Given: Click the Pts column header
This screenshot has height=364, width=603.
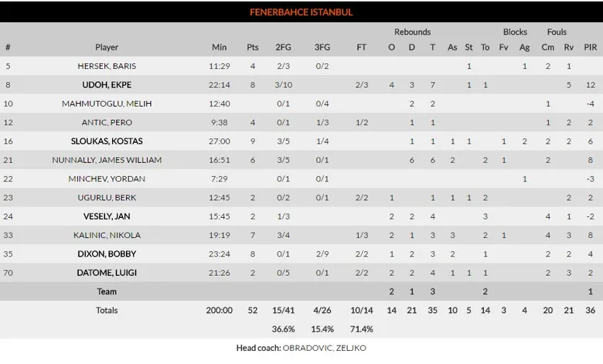Looking at the screenshot, I should click(253, 47).
